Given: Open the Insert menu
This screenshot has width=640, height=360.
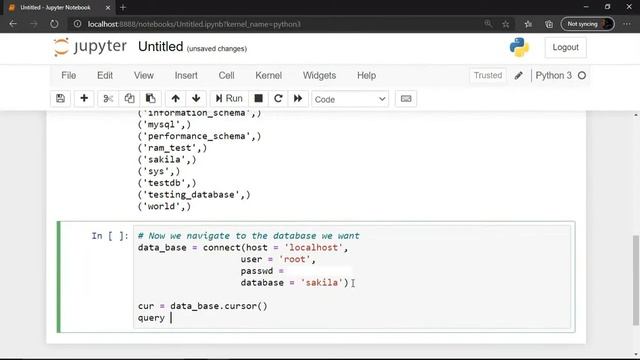Looking at the screenshot, I should click(186, 76).
